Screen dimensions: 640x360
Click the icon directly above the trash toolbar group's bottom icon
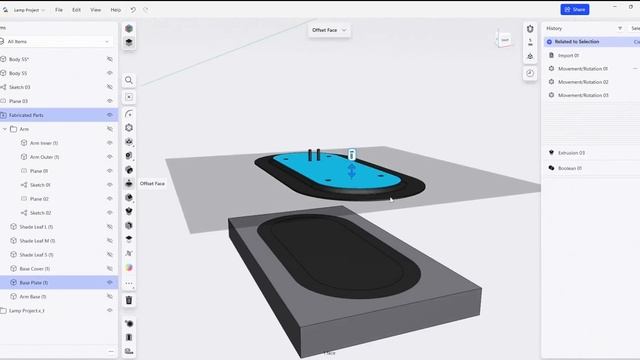coord(129,337)
